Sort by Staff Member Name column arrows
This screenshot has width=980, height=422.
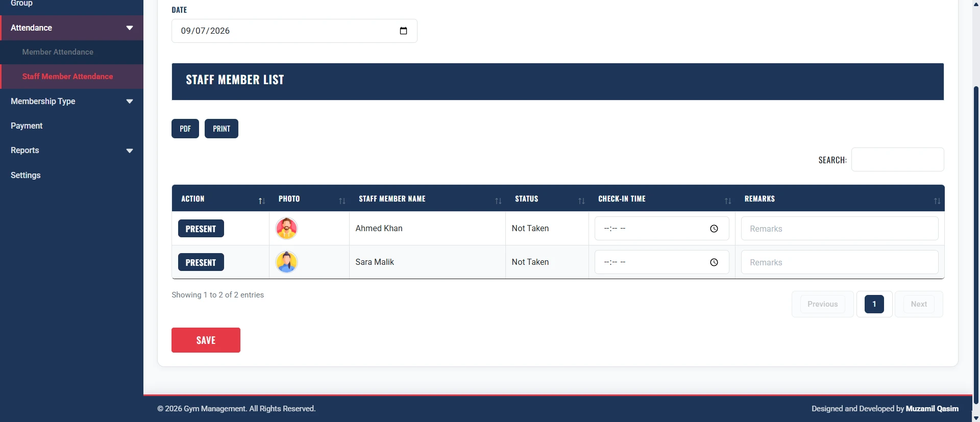pos(498,201)
